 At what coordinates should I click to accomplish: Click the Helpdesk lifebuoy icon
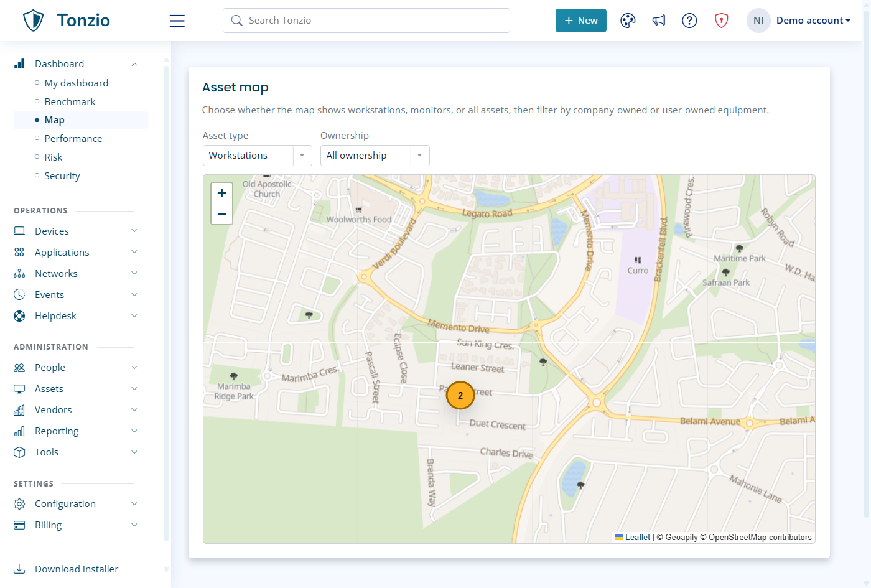(19, 315)
